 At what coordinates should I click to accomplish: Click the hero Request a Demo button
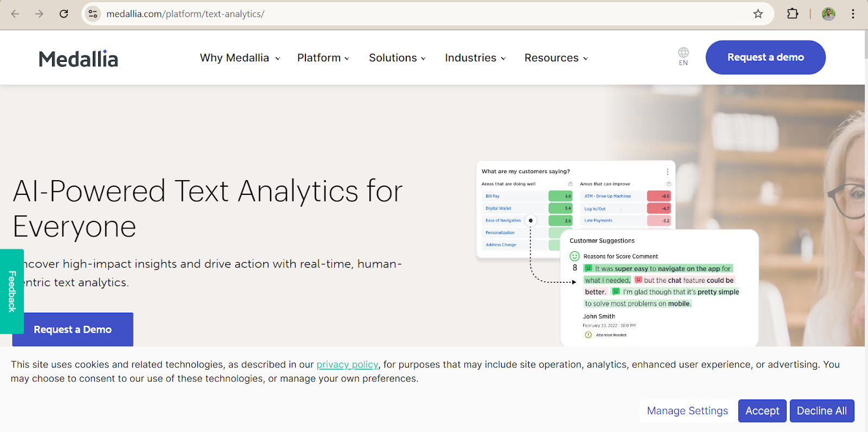[73, 329]
